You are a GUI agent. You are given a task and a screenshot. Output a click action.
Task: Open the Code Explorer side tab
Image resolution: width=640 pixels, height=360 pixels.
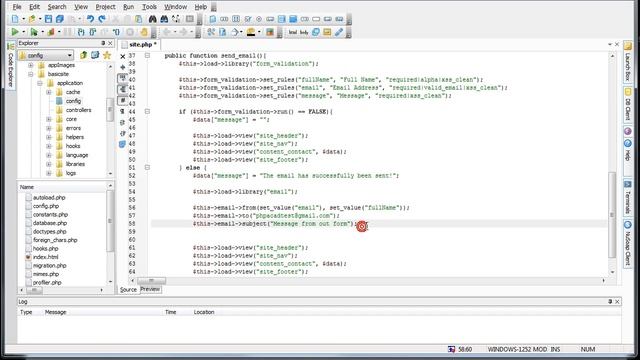pyautogui.click(x=11, y=64)
